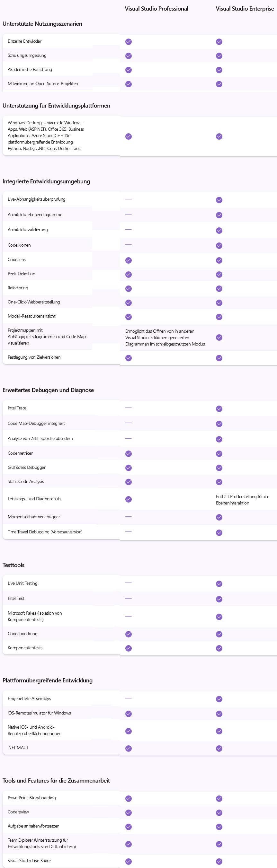Click the Visual Studio Professional column header
Image resolution: width=277 pixels, height=868 pixels.
point(156,9)
